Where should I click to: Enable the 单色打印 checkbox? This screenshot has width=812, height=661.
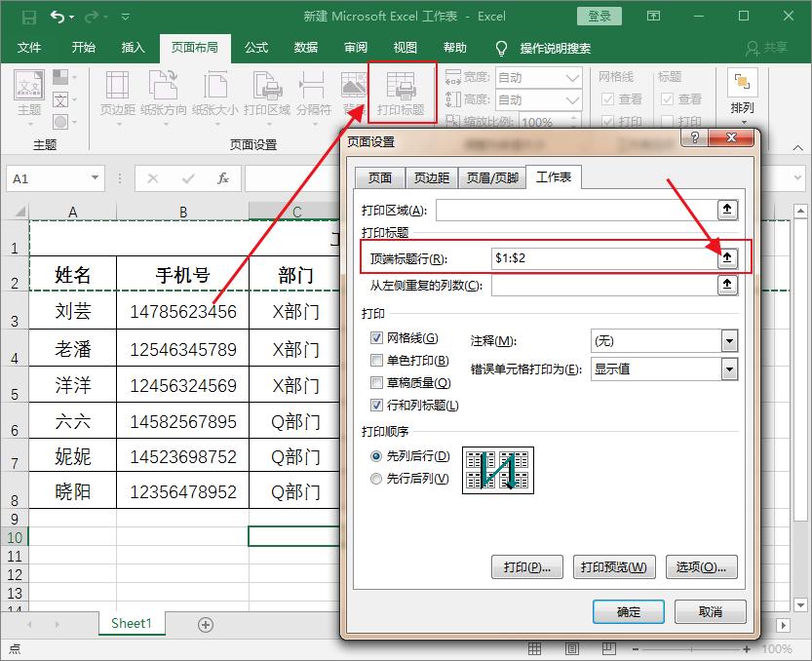375,359
